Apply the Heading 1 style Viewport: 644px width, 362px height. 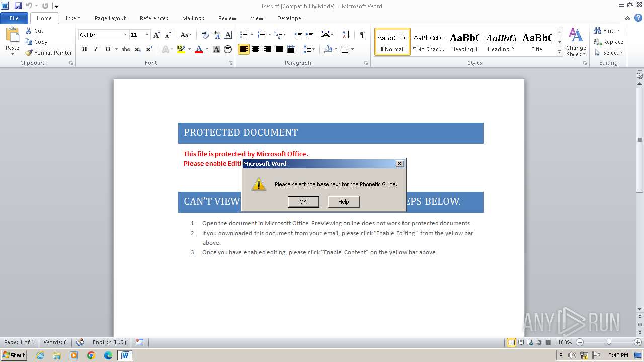click(464, 42)
